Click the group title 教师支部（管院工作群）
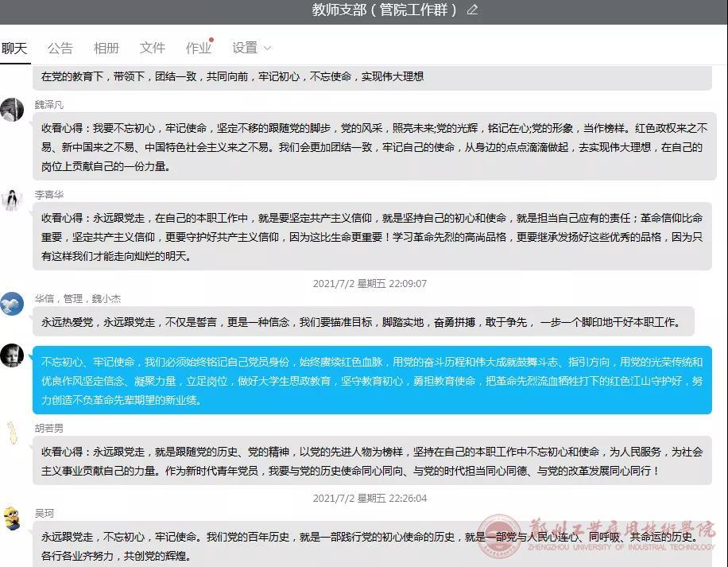This screenshot has width=728, height=567. 385,10
